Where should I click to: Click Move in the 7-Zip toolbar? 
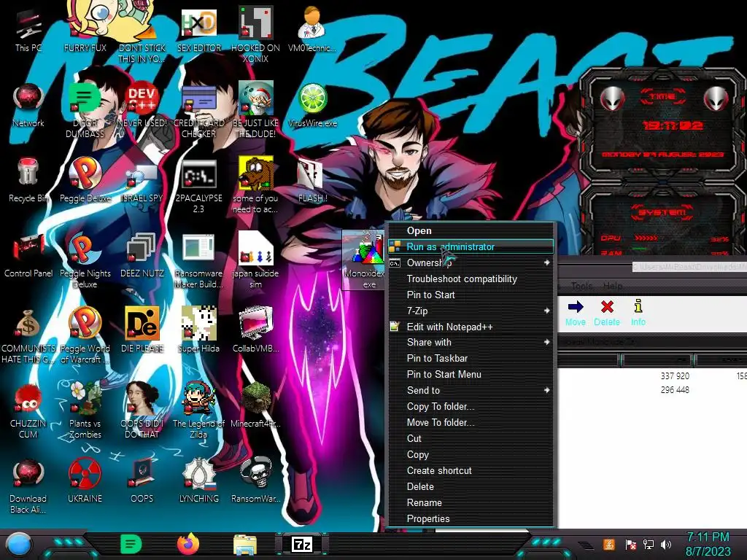tap(576, 314)
